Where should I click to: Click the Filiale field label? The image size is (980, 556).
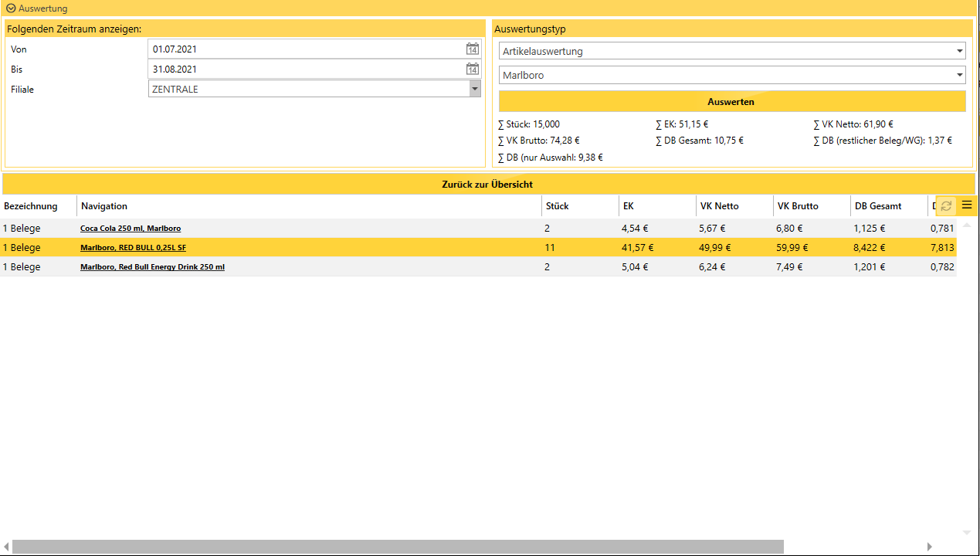pyautogui.click(x=22, y=90)
